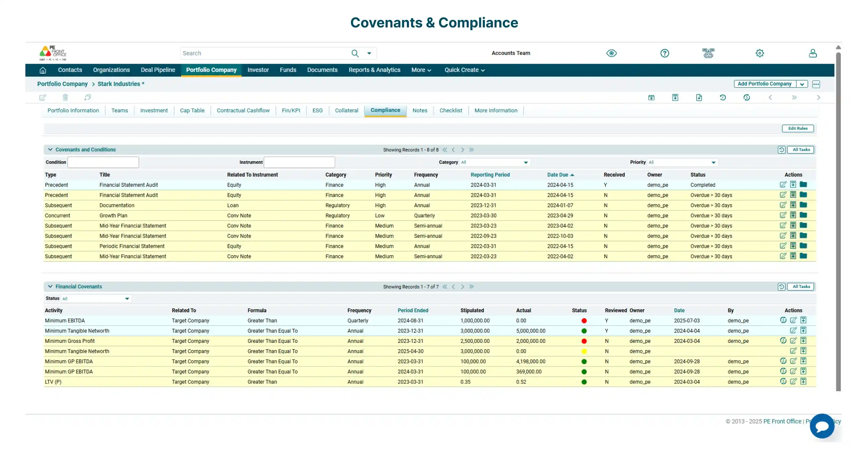This screenshot has height=456, width=868.
Task: Go to last page of Covenants and Conditions
Action: coord(471,150)
